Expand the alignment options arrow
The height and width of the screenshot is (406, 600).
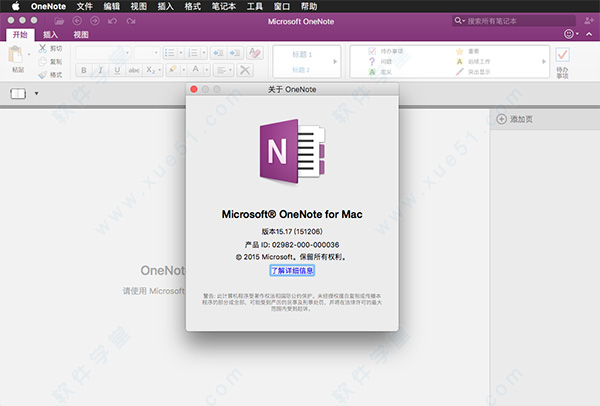[x=231, y=70]
